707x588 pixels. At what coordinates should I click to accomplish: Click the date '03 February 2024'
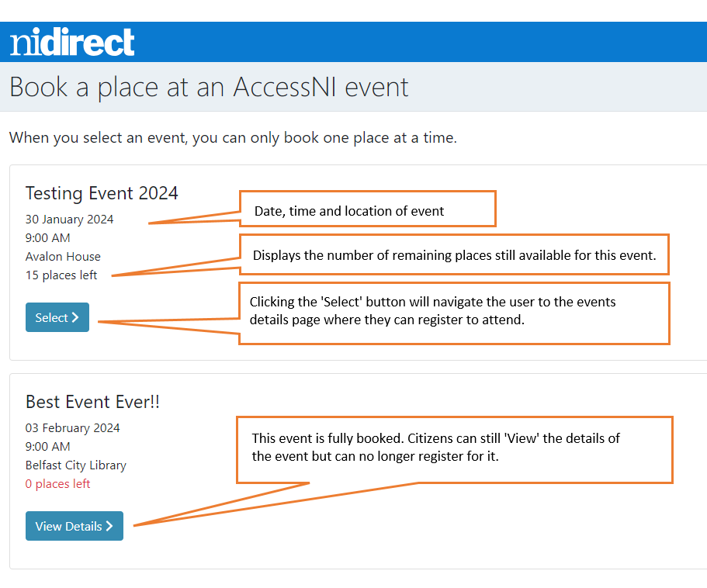[72, 427]
